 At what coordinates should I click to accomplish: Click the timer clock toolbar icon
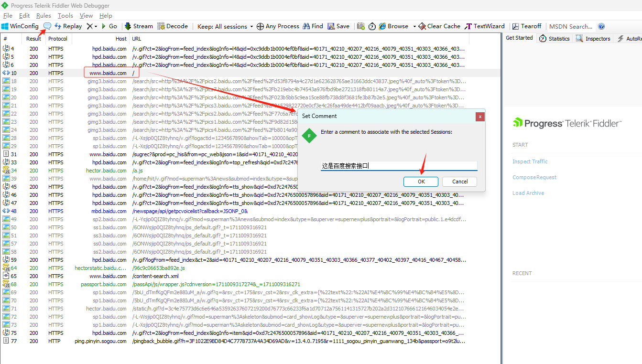tap(372, 26)
